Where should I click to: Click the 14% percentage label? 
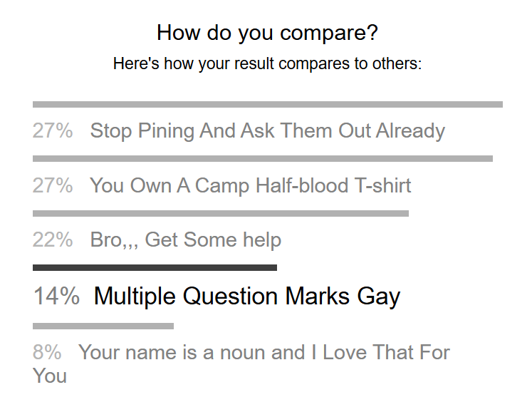56,296
